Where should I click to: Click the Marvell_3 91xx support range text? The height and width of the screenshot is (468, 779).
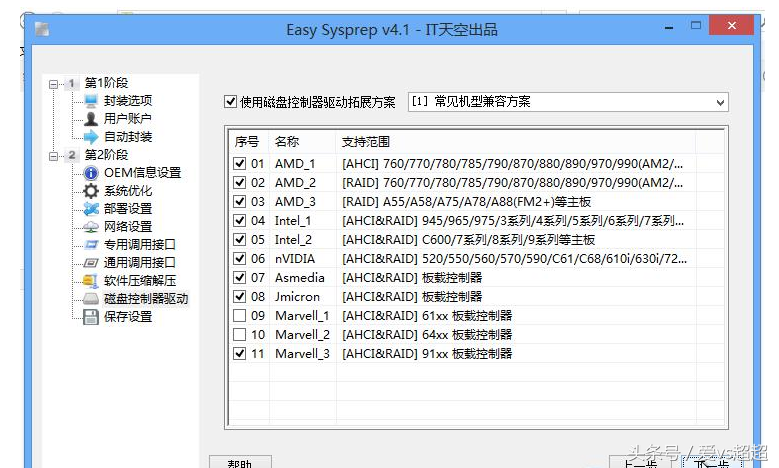pyautogui.click(x=427, y=353)
